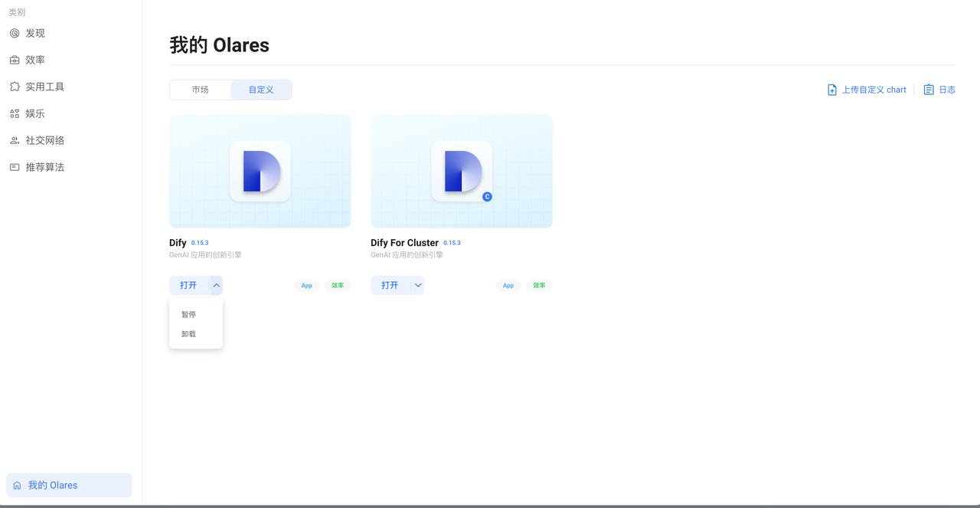The image size is (980, 508).
Task: Collapse the Dify open button dropdown arrow
Action: coord(217,285)
